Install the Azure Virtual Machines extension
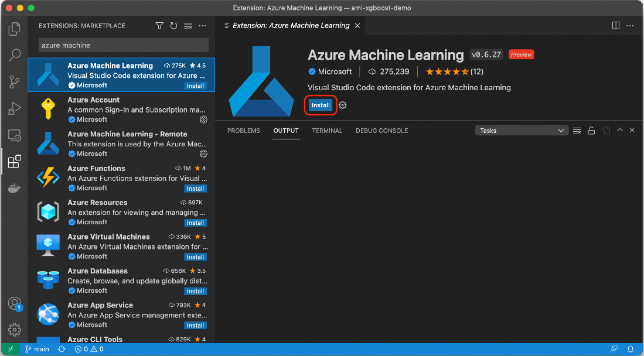 pyautogui.click(x=196, y=257)
